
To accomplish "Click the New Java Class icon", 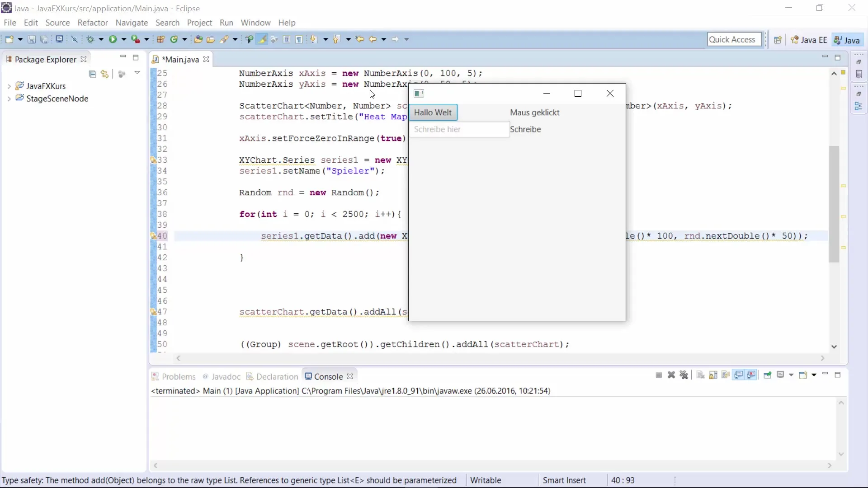I will click(174, 40).
